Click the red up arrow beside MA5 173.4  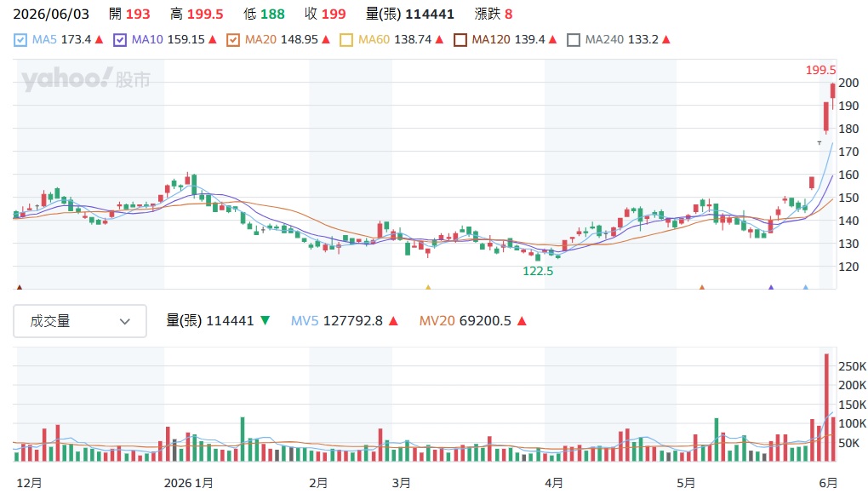(99, 39)
